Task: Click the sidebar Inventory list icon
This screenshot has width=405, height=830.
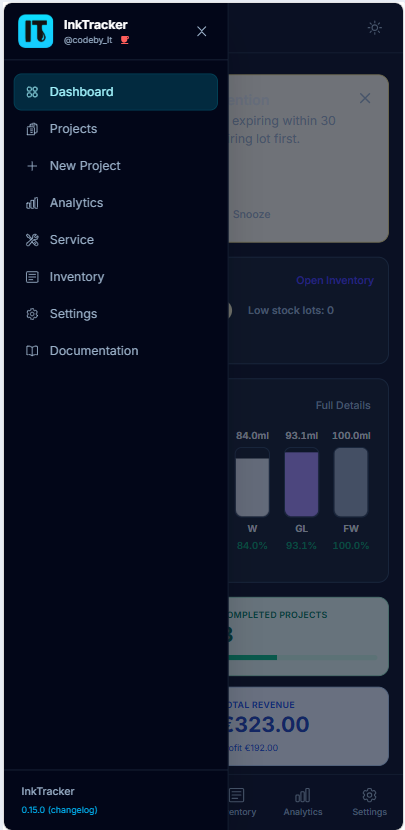Action: (x=32, y=277)
